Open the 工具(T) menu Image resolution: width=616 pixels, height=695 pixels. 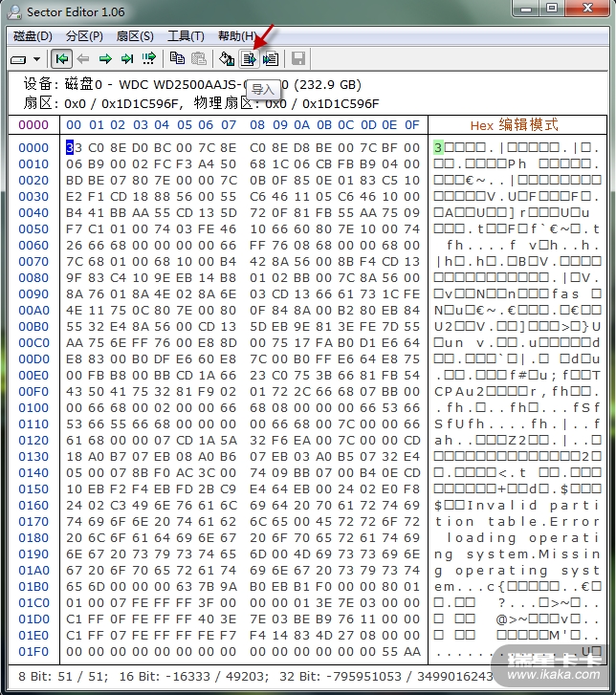click(x=186, y=36)
